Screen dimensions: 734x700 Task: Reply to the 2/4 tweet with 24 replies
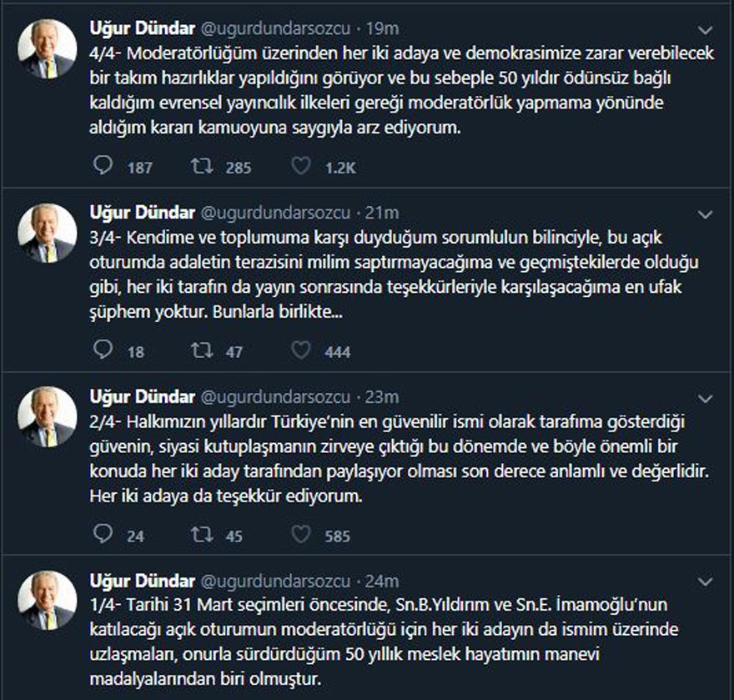coord(103,534)
